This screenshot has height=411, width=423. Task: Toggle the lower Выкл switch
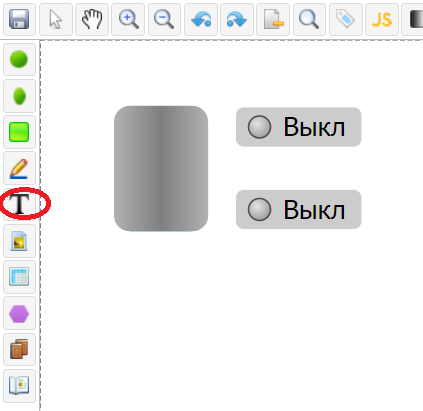pyautogui.click(x=298, y=209)
